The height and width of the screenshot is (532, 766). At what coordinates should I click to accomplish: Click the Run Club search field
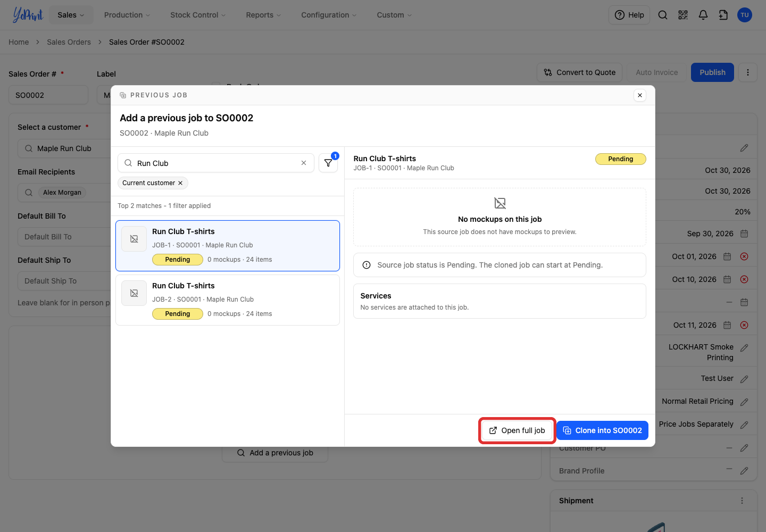pos(216,163)
